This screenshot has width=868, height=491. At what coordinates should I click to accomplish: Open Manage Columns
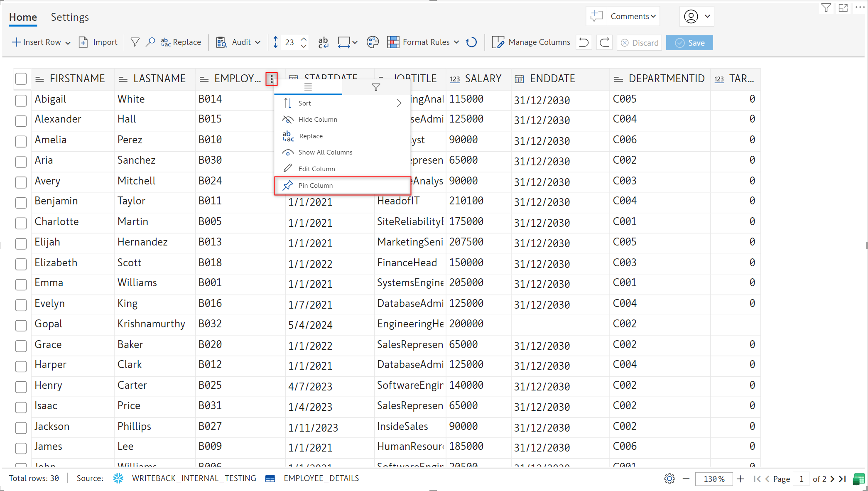(531, 42)
